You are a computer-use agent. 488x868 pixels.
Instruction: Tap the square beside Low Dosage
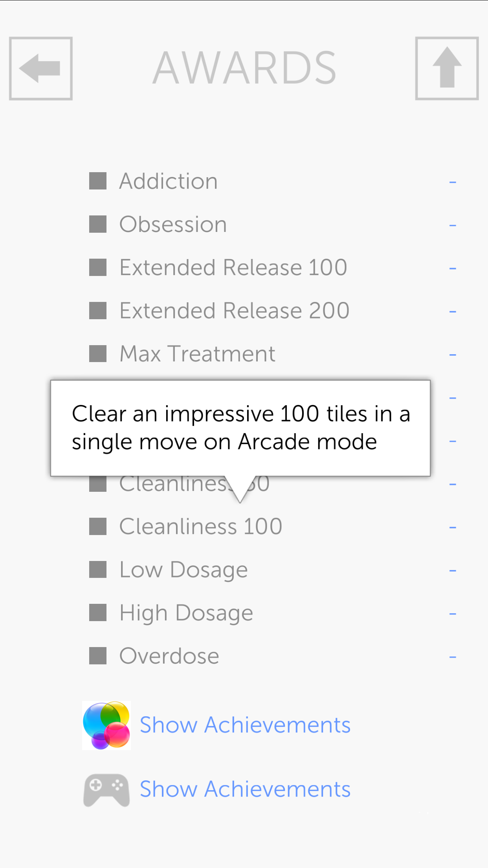[x=98, y=570]
